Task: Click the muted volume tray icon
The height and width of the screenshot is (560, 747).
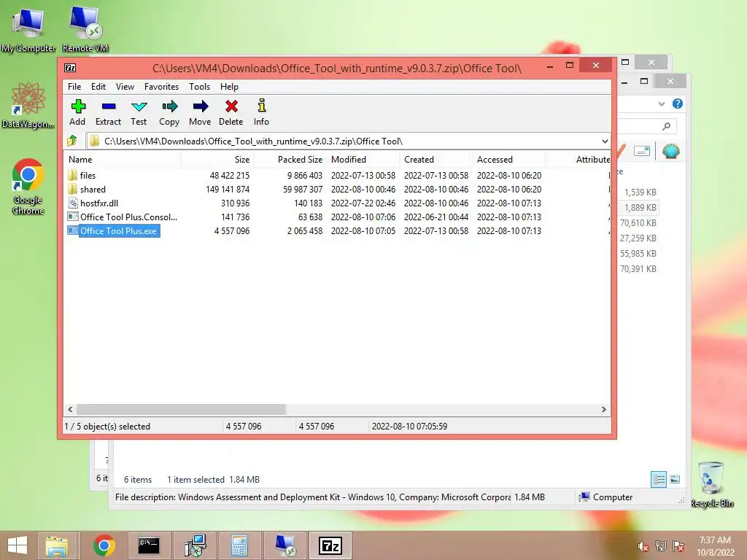Action: pos(643,546)
